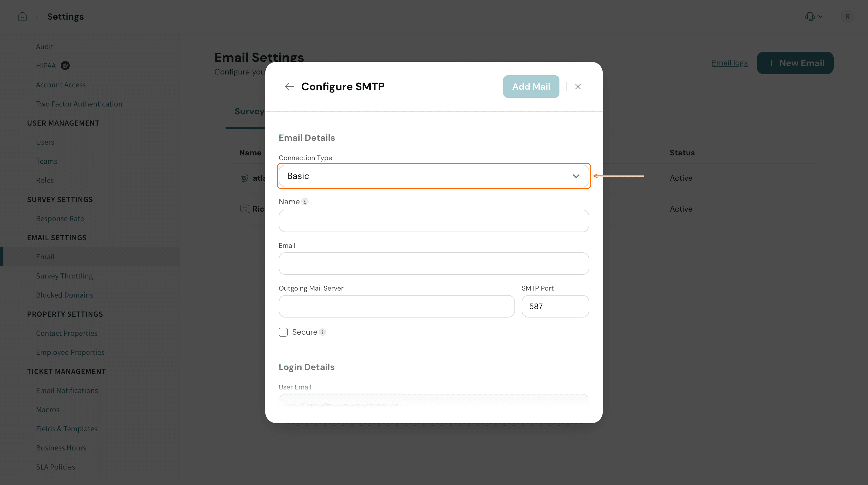The width and height of the screenshot is (868, 485).
Task: Go to the home icon in breadcrumb
Action: pos(22,17)
